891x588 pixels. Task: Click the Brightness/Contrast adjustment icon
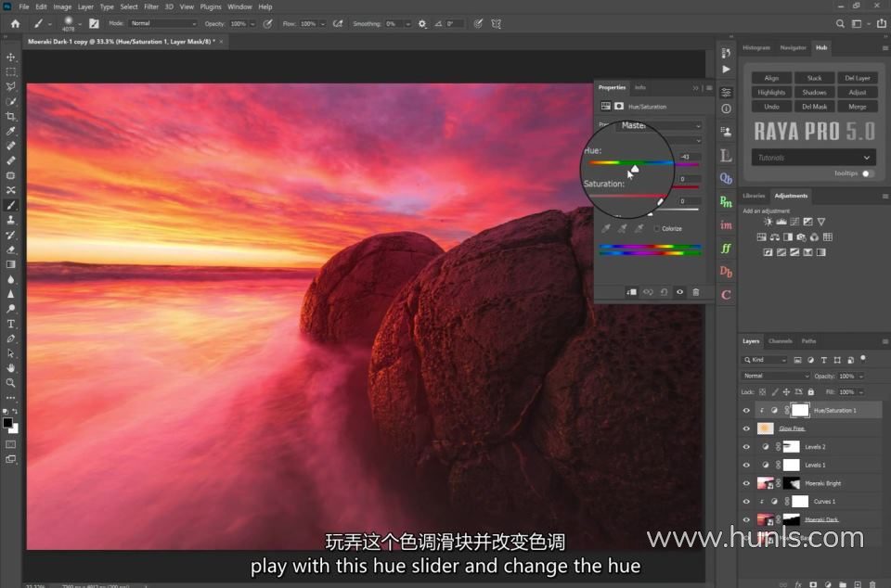[768, 222]
